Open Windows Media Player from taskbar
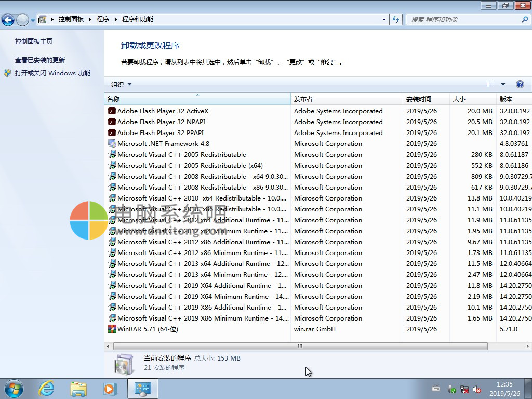The image size is (532, 399). click(x=110, y=389)
